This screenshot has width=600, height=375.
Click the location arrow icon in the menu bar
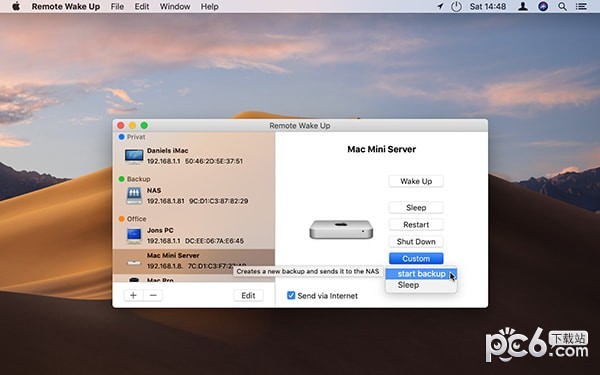coord(440,6)
